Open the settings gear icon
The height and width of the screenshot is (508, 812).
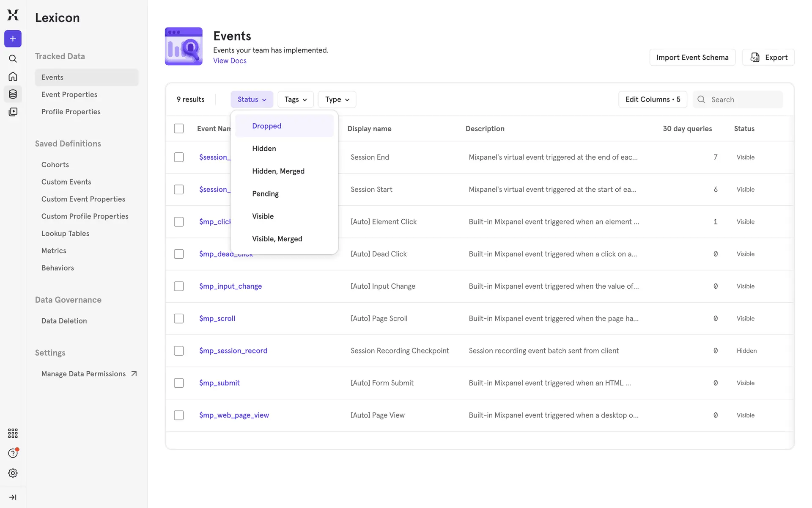click(x=13, y=473)
